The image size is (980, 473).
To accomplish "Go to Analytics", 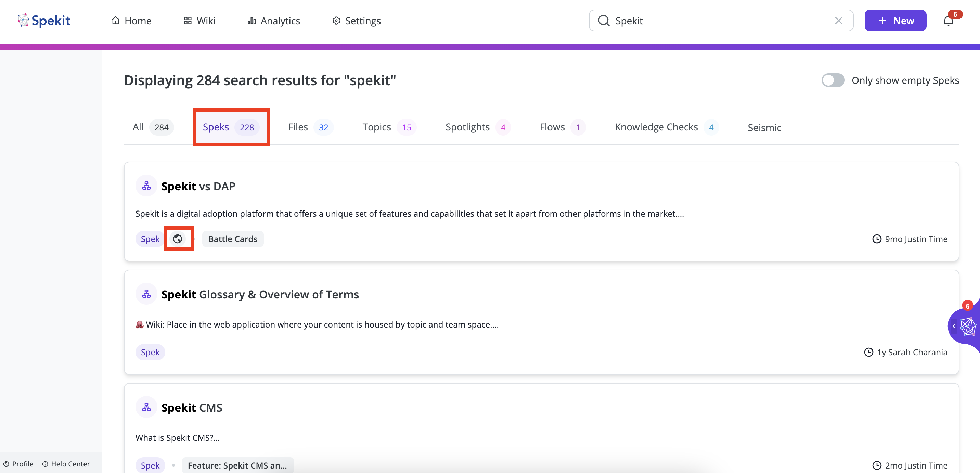I will click(x=273, y=21).
